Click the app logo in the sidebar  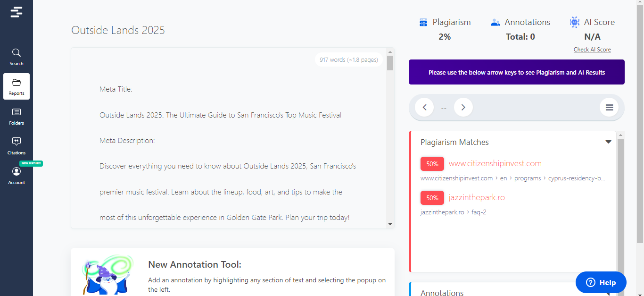pos(17,12)
